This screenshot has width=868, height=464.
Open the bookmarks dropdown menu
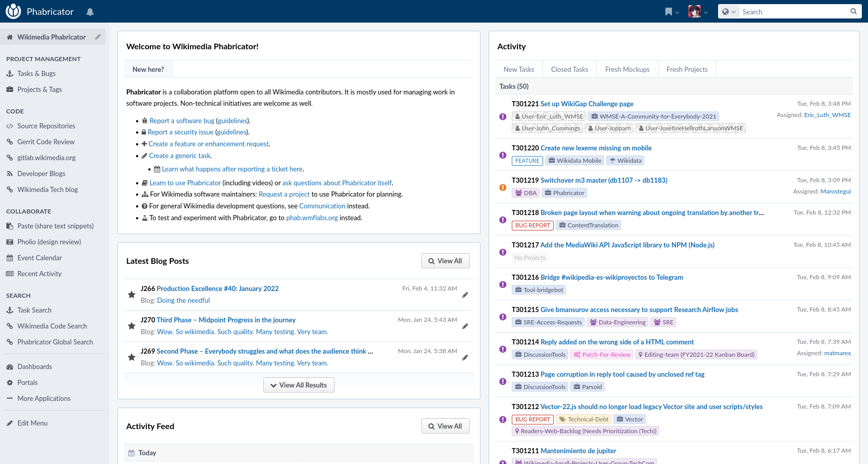[x=671, y=12]
